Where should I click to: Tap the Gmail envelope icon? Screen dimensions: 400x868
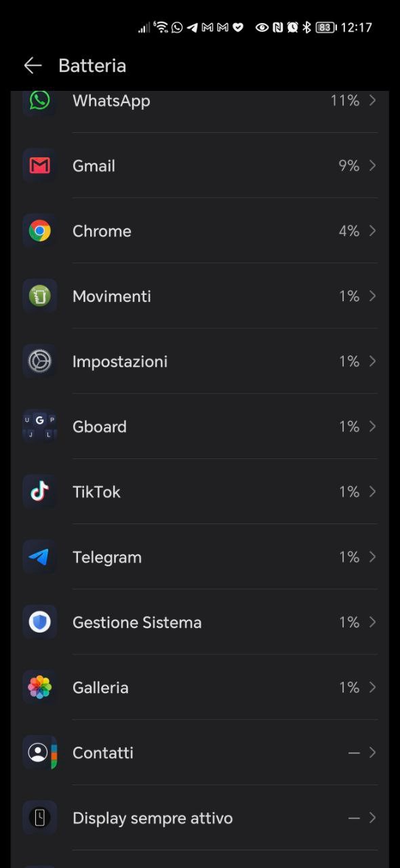coord(39,165)
